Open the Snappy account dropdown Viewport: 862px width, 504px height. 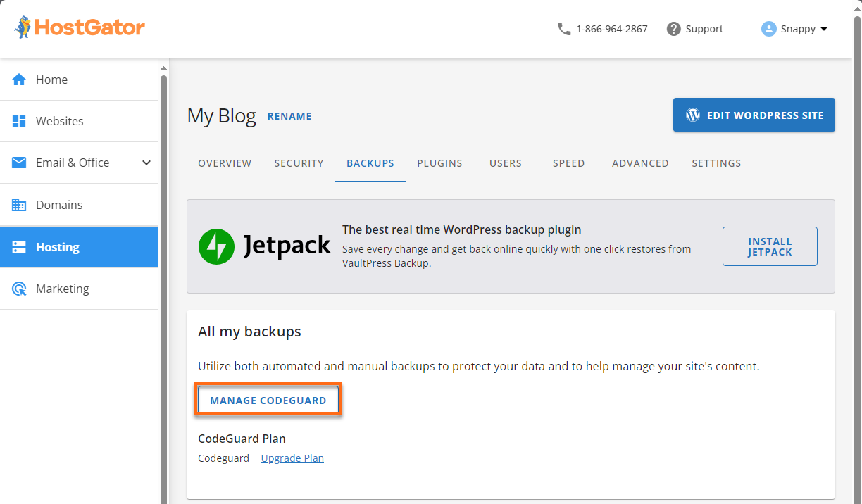[x=794, y=29]
